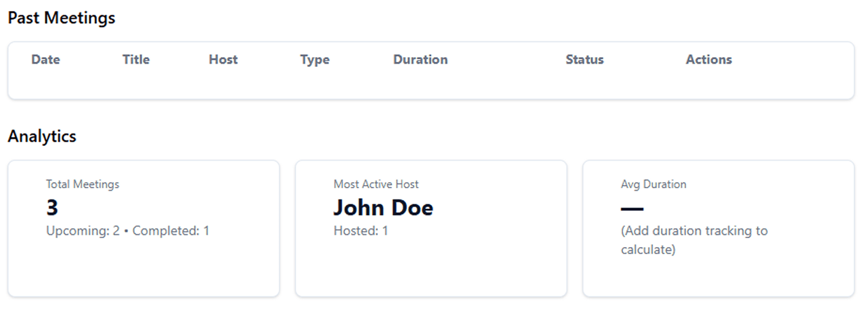This screenshot has height=314, width=868.
Task: Click empty space in Most Active Host card
Action: point(431,270)
